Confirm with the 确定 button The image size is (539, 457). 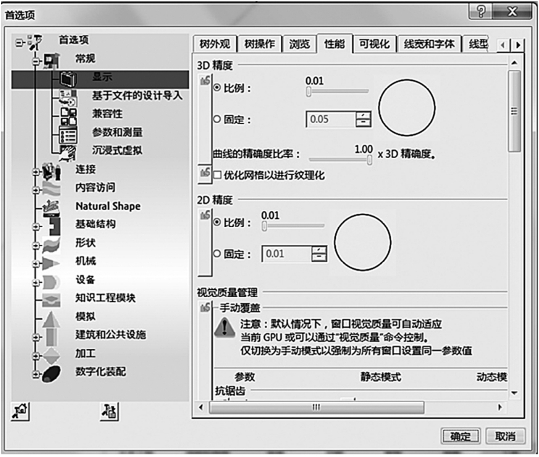(x=460, y=436)
